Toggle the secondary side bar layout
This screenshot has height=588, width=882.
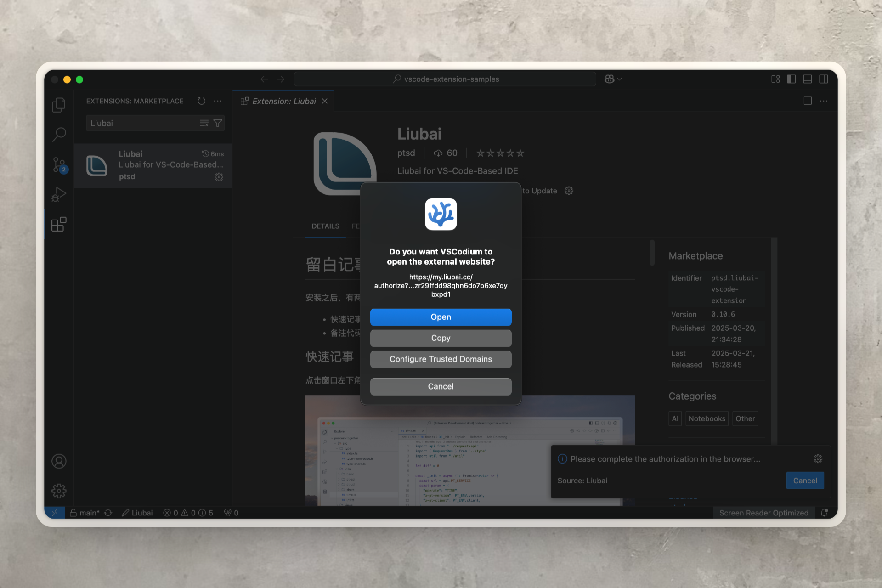(x=824, y=79)
